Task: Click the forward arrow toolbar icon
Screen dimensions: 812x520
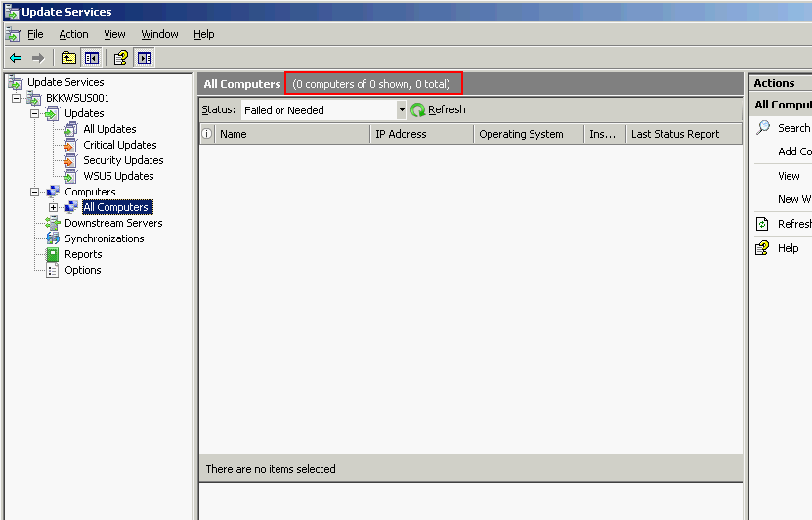Action: [38, 58]
